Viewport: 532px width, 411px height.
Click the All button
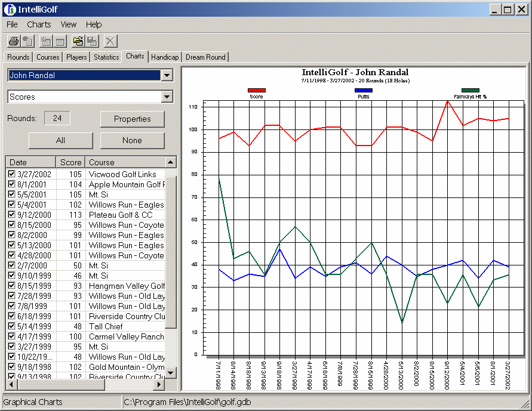tap(61, 140)
